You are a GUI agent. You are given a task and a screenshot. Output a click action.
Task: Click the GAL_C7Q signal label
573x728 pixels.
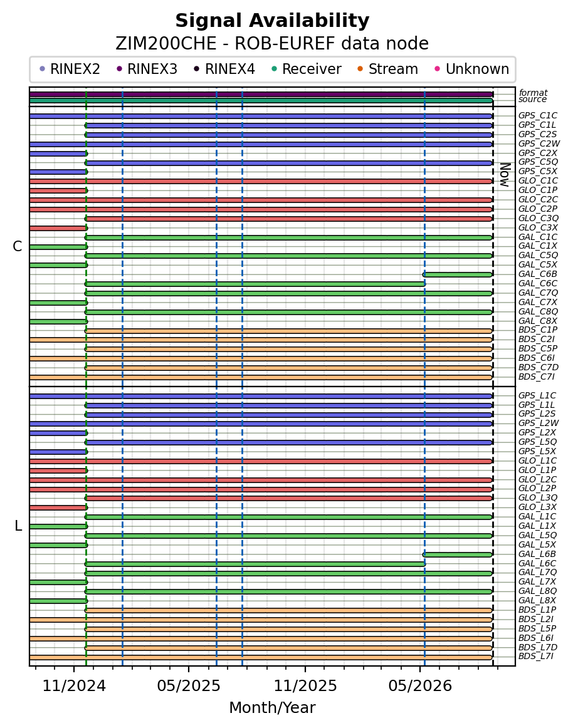[538, 293]
